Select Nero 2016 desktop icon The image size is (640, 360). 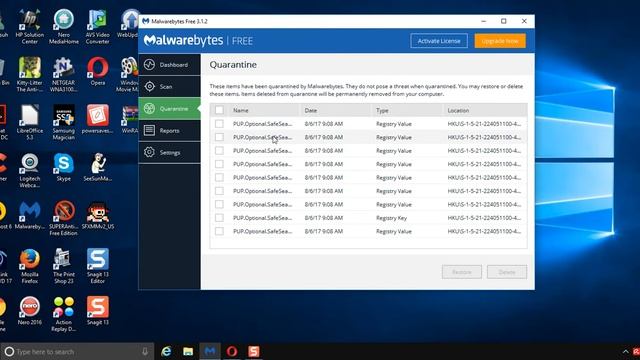click(x=30, y=311)
